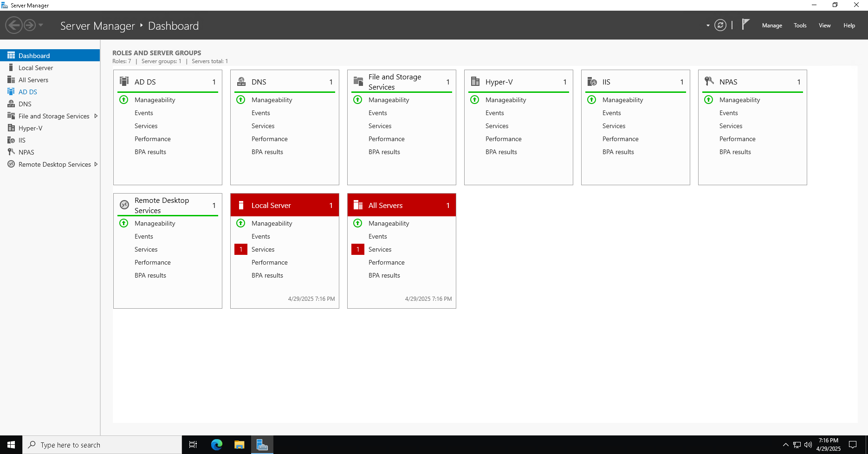868x454 pixels.
Task: Select Hyper-V in the sidebar
Action: pos(50,128)
